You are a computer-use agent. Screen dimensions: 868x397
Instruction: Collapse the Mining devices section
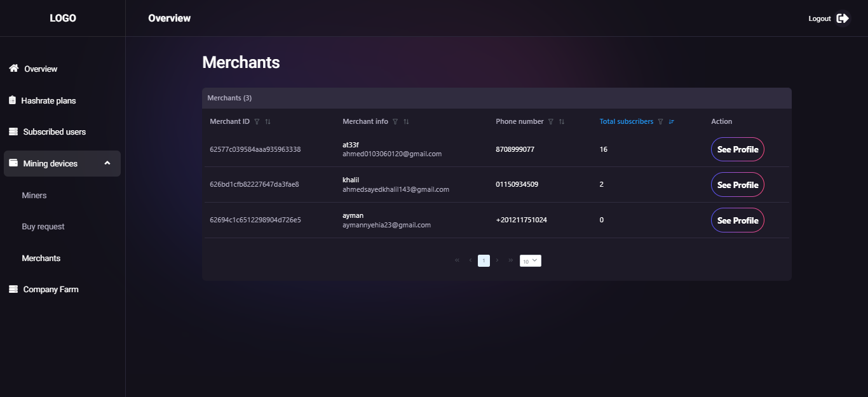107,163
